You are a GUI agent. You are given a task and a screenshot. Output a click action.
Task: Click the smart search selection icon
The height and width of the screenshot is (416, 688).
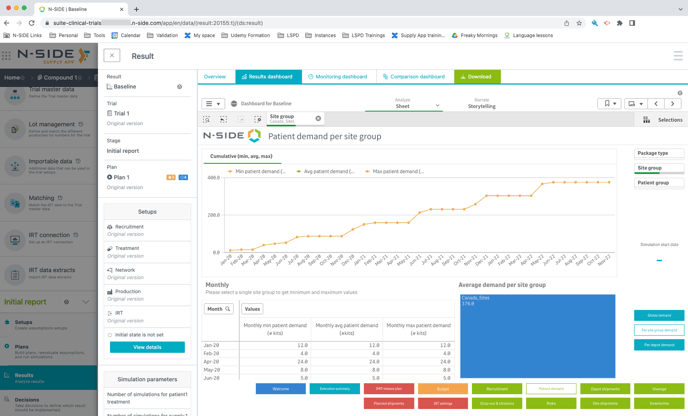click(207, 119)
